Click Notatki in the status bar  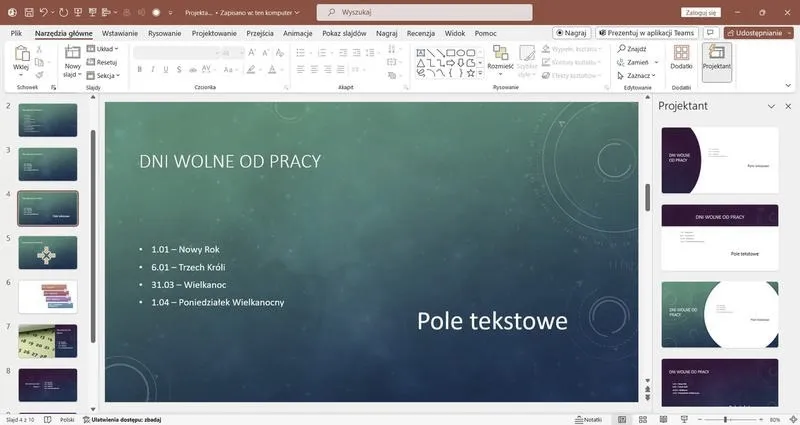pyautogui.click(x=588, y=419)
